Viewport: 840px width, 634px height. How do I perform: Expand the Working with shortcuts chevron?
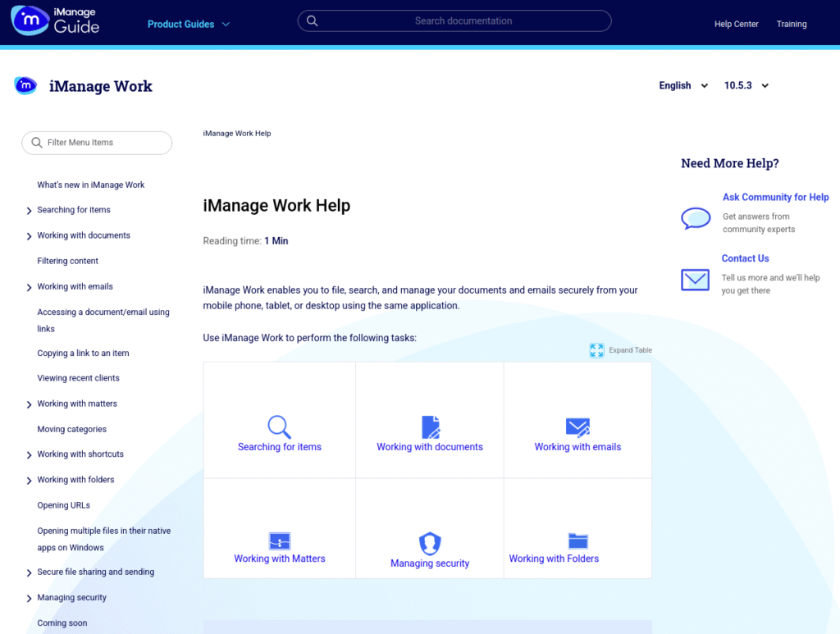pyautogui.click(x=29, y=454)
